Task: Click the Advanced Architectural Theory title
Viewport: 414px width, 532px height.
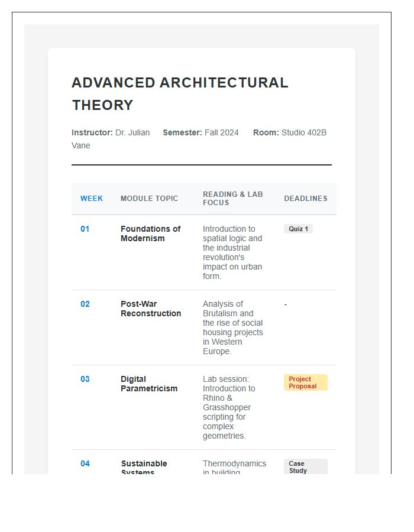Action: click(x=180, y=93)
